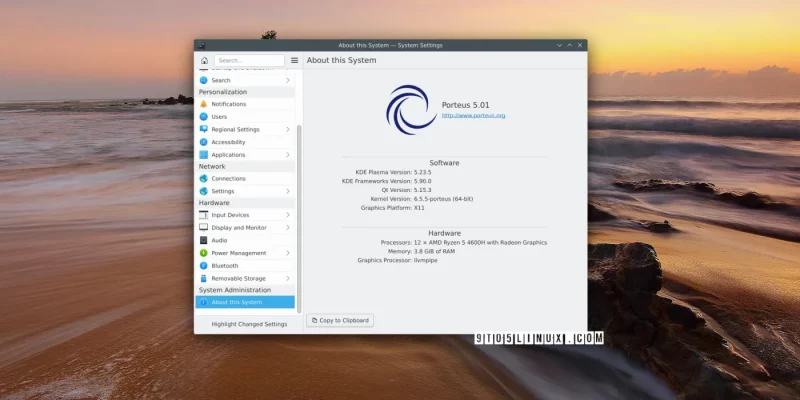Click the sidebar vertical scrollbar
800x400 pixels.
(299, 218)
